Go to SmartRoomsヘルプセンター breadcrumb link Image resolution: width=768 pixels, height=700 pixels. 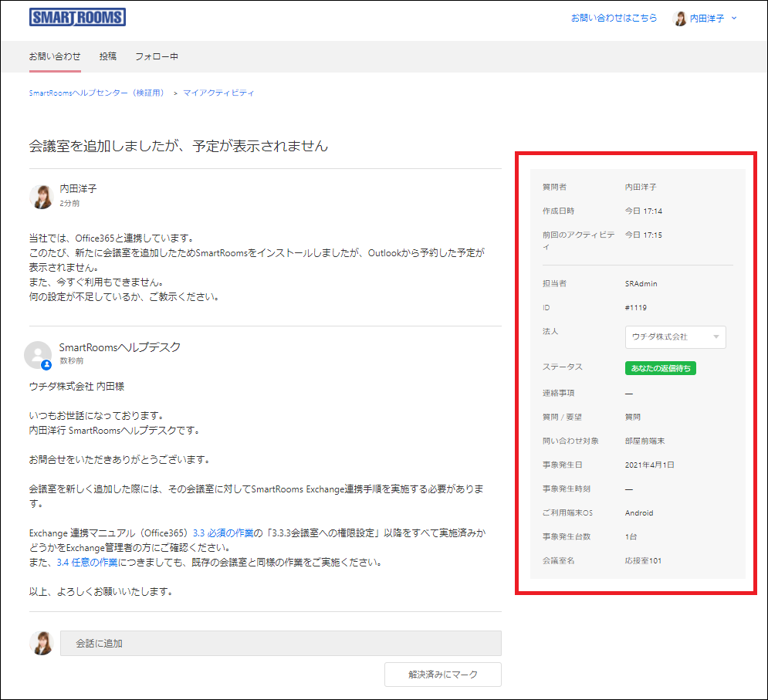[97, 93]
